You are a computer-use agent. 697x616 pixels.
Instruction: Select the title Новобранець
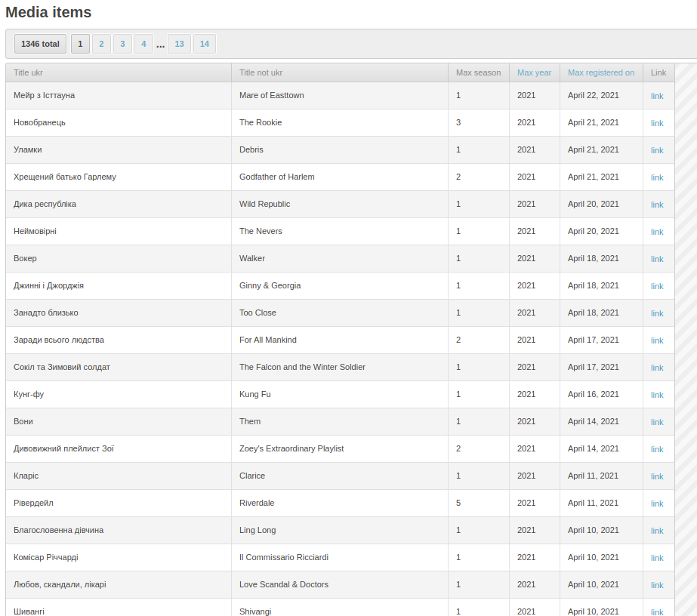(39, 122)
